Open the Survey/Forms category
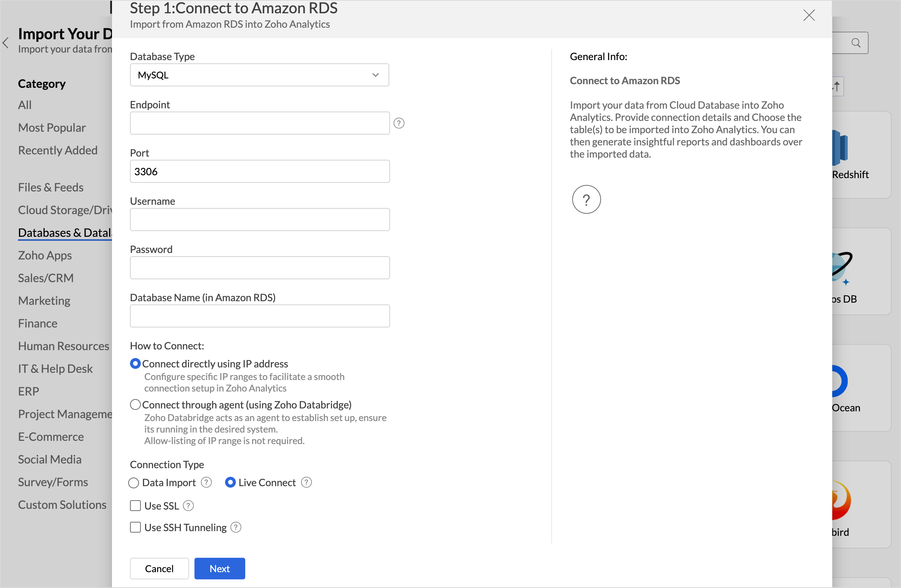 pyautogui.click(x=53, y=483)
